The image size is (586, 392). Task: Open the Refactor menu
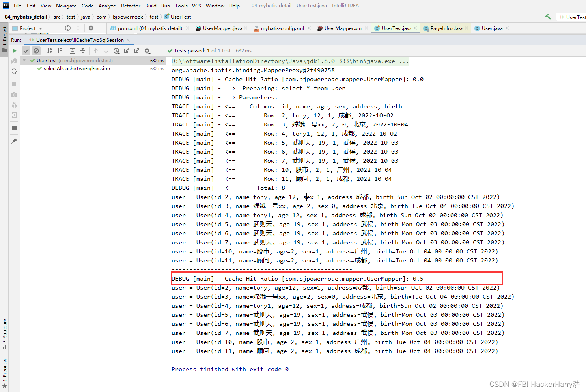(131, 6)
